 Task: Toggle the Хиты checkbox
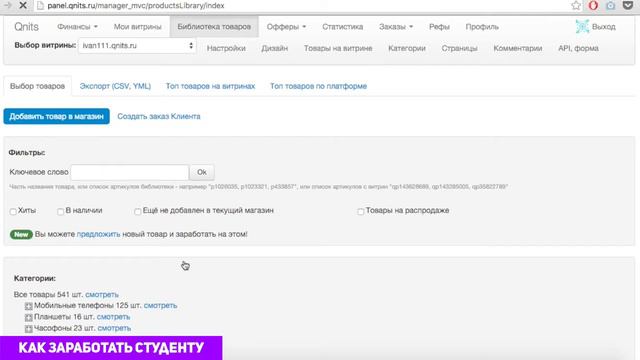pos(13,211)
